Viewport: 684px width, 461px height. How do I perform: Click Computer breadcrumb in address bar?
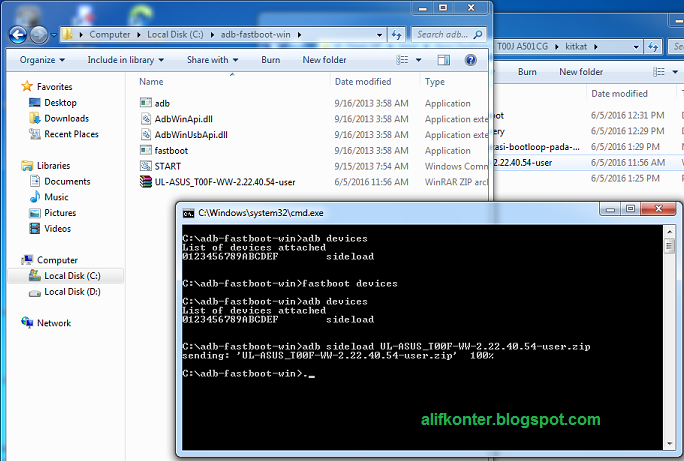click(109, 34)
